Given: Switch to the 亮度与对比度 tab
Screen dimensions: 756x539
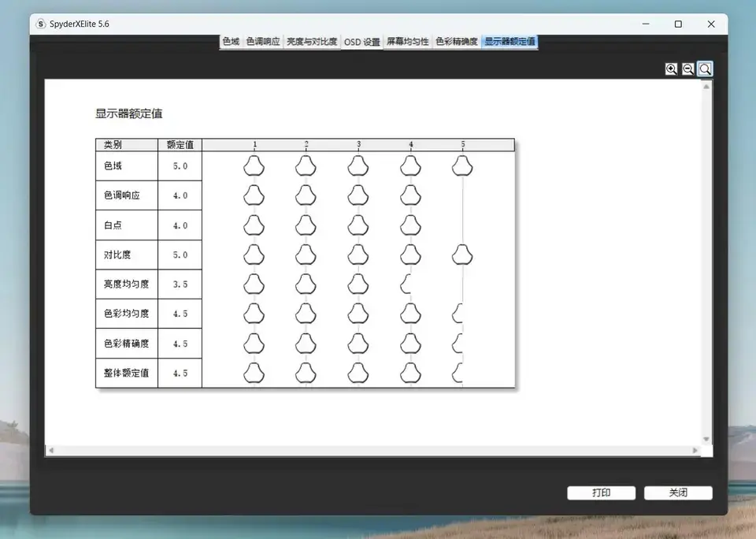Looking at the screenshot, I should 311,42.
